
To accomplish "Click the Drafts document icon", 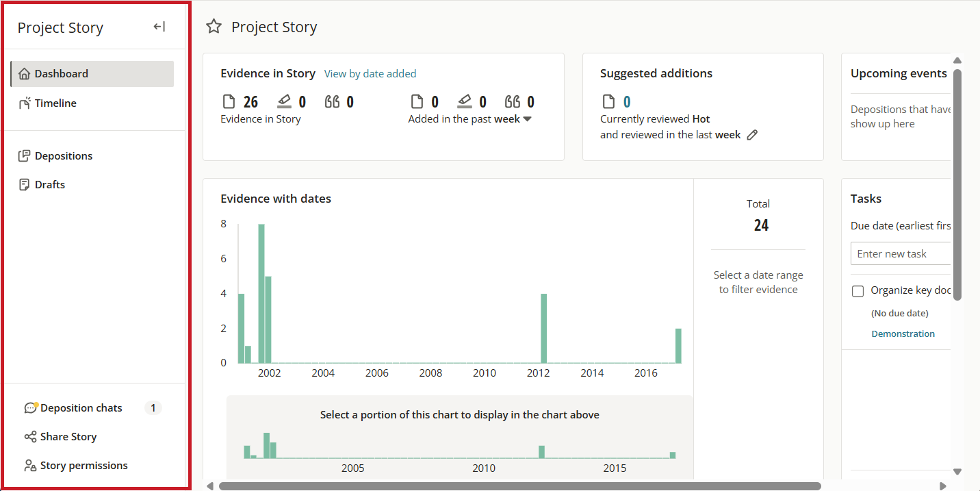I will click(x=25, y=185).
